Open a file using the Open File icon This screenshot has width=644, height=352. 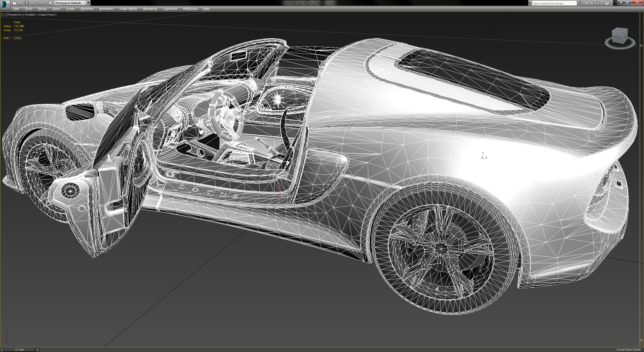21,3
